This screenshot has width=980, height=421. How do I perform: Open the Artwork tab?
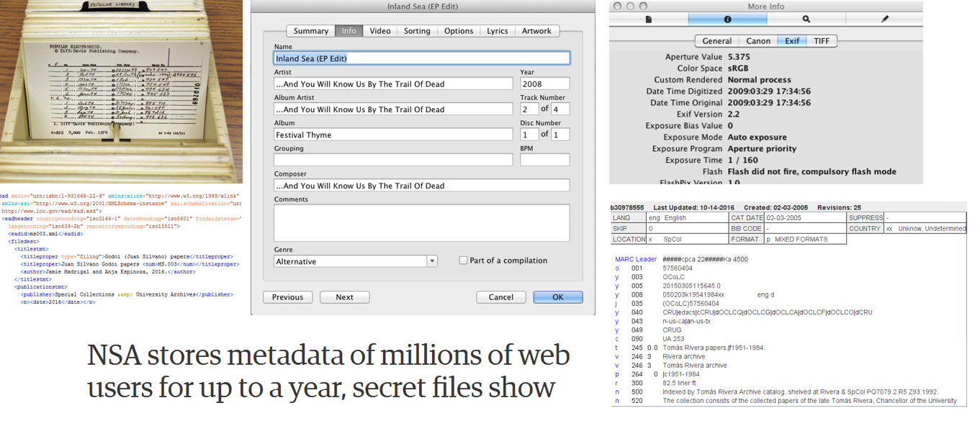pos(537,30)
